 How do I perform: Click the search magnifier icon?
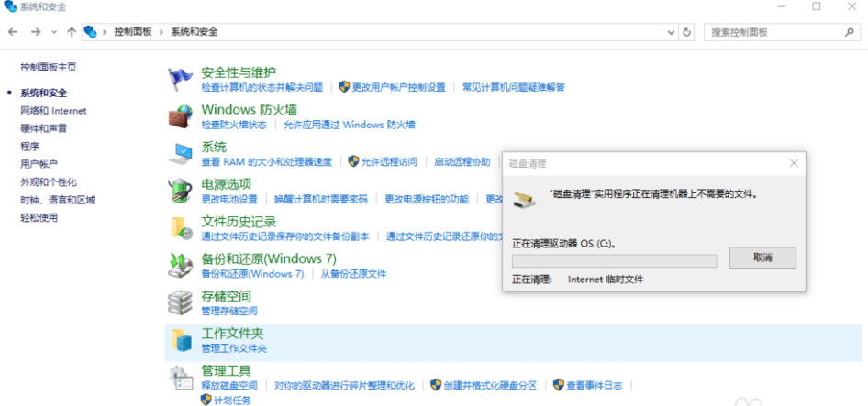pyautogui.click(x=849, y=32)
